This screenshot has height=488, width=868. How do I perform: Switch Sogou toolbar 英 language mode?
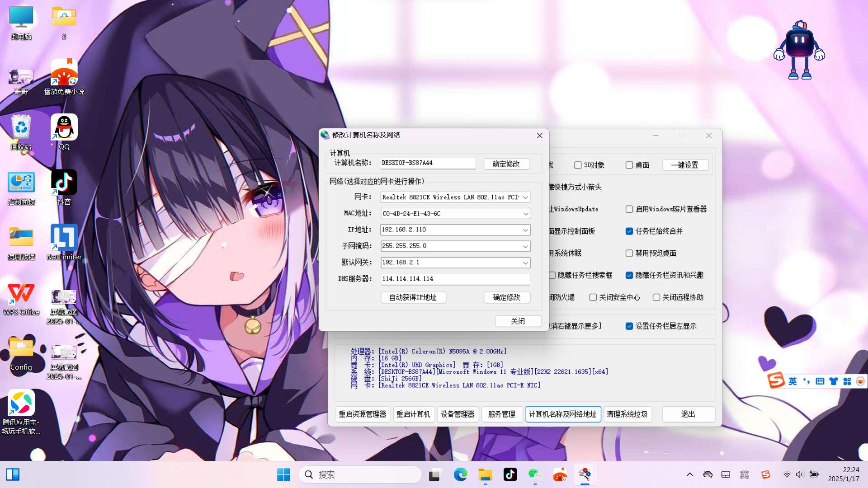click(793, 381)
